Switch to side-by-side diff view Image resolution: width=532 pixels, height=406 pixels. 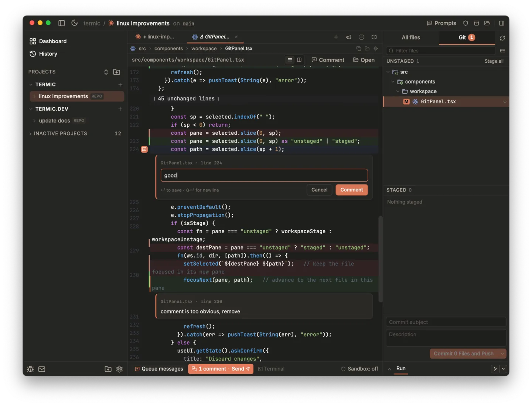coord(299,60)
